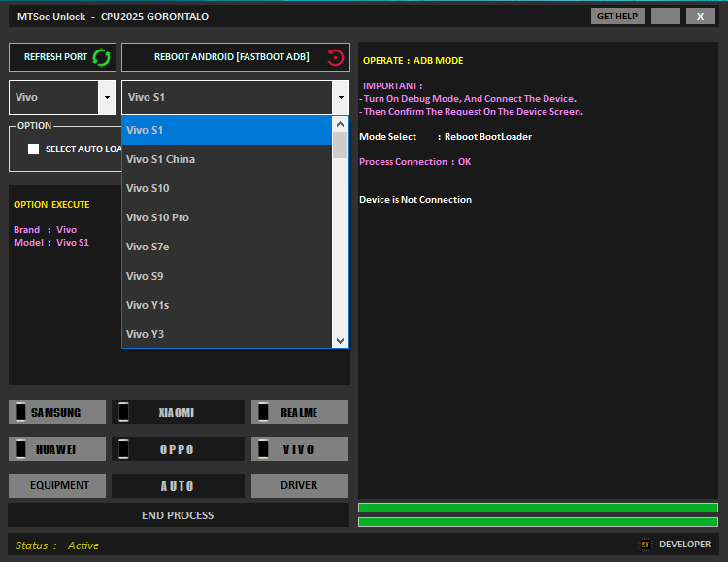The height and width of the screenshot is (562, 728).
Task: Click the DRIVER button
Action: tap(300, 486)
